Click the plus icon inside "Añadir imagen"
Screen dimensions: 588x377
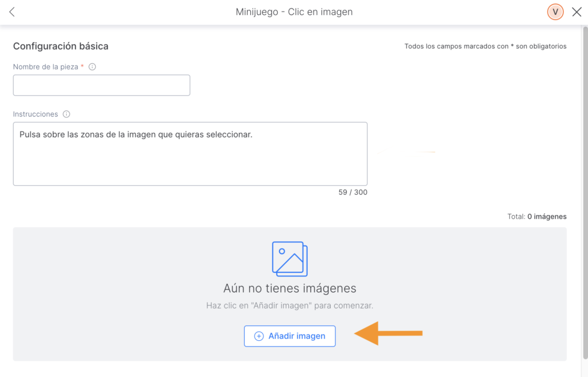point(259,336)
